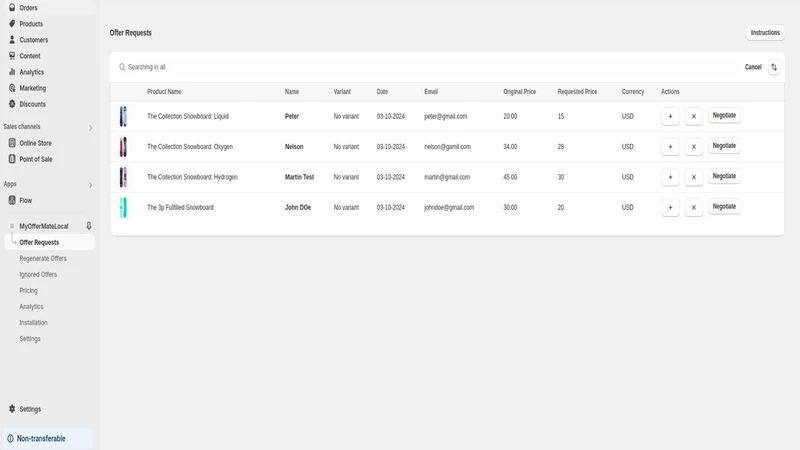Click the Point of Sale icon
The width and height of the screenshot is (800, 450).
[12, 159]
